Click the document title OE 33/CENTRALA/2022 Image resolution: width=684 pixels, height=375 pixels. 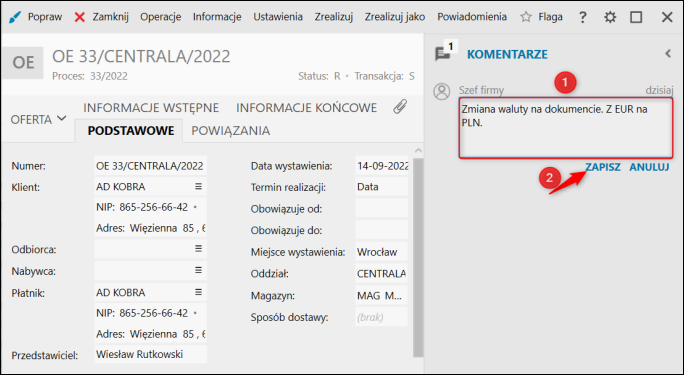[141, 57]
